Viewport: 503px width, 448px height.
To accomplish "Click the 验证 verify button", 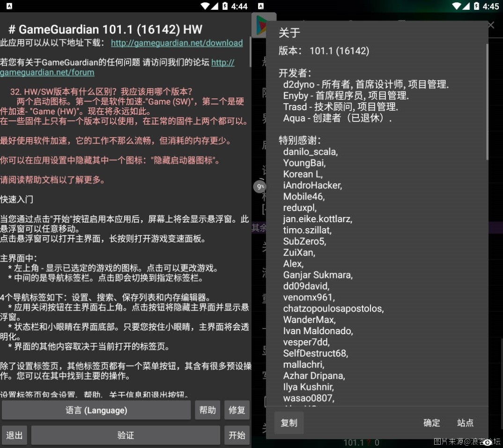I will click(126, 435).
